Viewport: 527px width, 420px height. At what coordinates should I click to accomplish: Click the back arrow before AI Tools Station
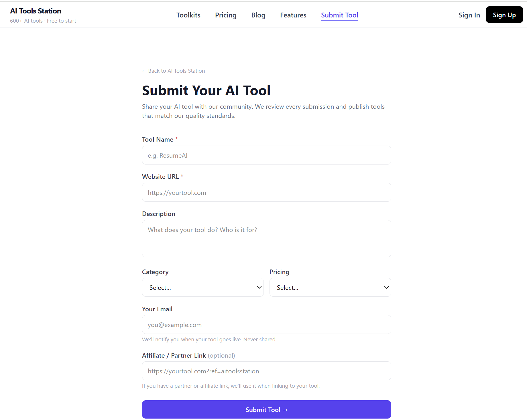click(144, 71)
